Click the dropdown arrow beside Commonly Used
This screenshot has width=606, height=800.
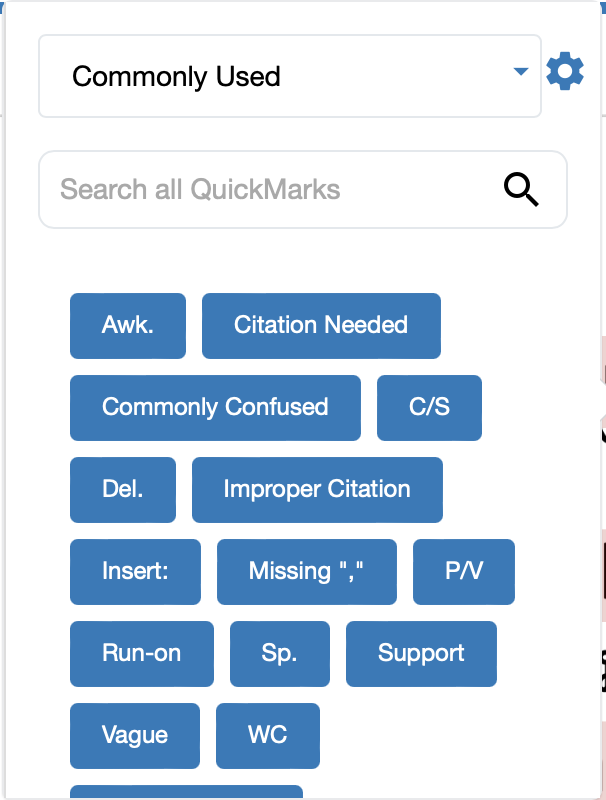coord(520,72)
